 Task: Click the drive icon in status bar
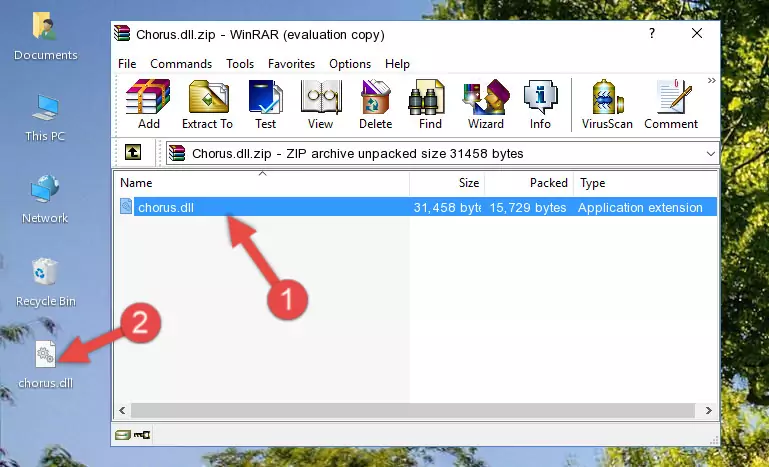[x=123, y=434]
